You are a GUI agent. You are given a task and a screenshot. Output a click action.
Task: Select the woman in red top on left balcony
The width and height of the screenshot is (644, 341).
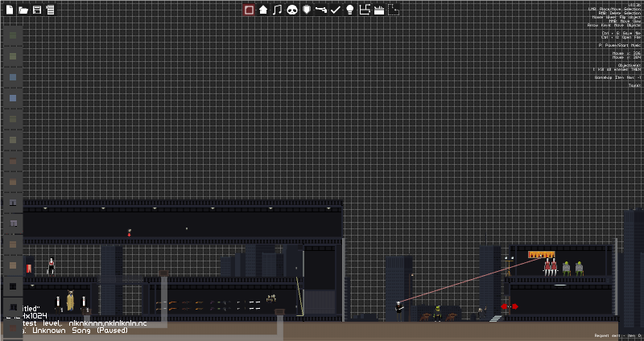click(x=52, y=266)
